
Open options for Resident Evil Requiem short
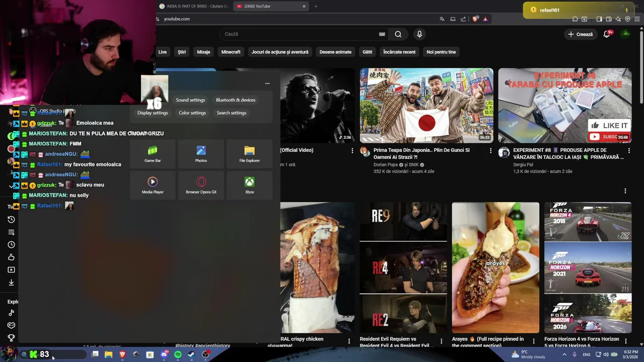pyautogui.click(x=441, y=341)
